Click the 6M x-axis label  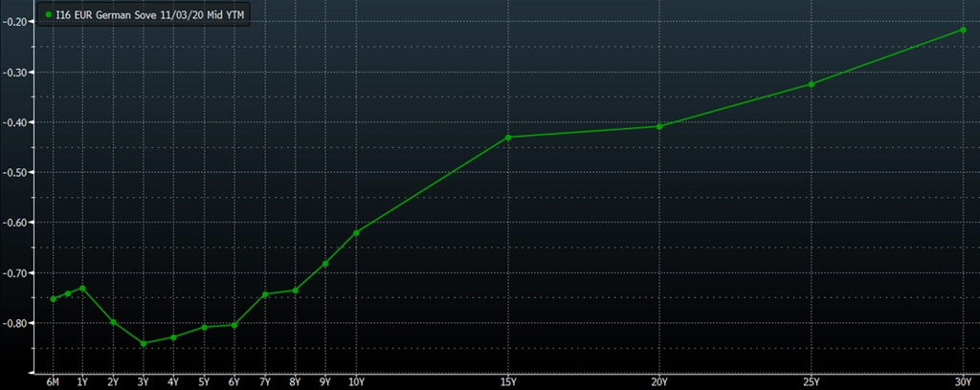[x=54, y=381]
